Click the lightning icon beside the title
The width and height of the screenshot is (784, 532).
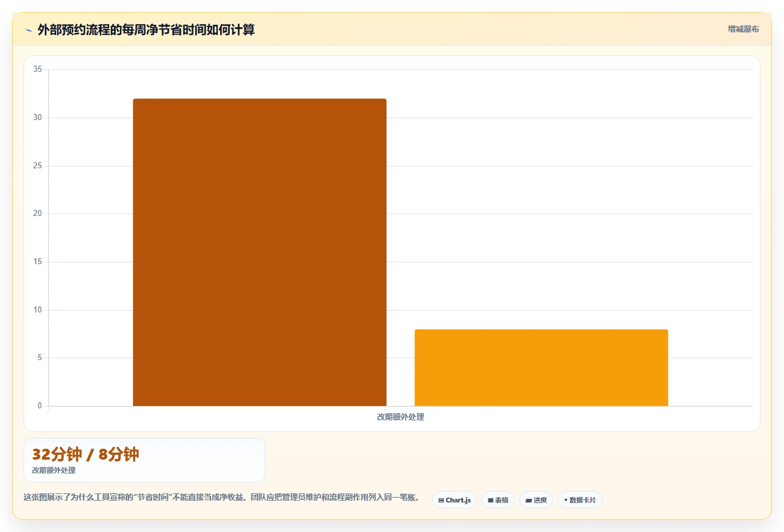coord(28,30)
